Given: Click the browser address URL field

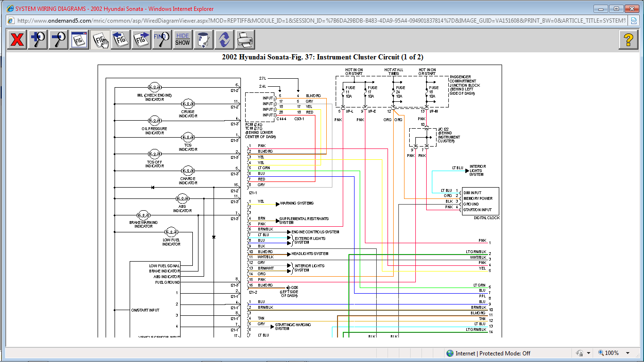Looking at the screenshot, I should click(321, 21).
